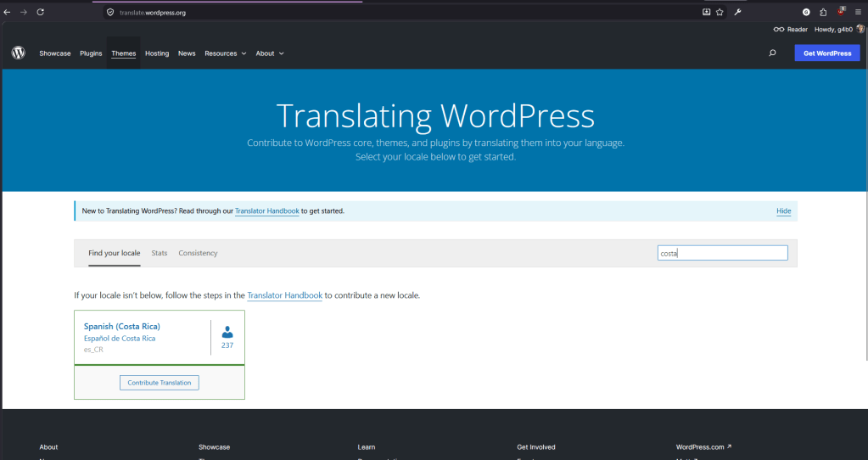The width and height of the screenshot is (868, 460).
Task: Expand the About dropdown in the top nav
Action: (270, 53)
